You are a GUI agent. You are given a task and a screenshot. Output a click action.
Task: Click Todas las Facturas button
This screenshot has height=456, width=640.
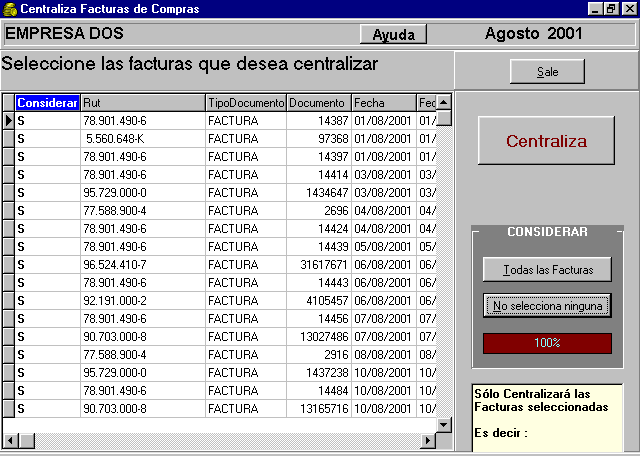[547, 269]
